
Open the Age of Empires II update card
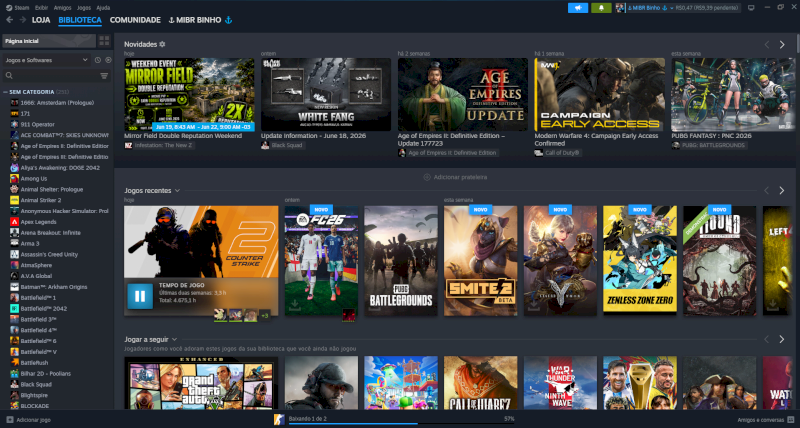pos(463,94)
